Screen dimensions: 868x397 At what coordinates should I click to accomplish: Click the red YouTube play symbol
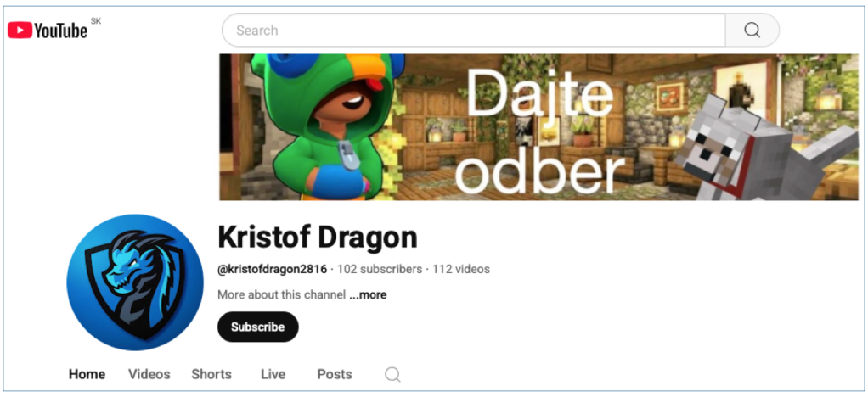20,30
